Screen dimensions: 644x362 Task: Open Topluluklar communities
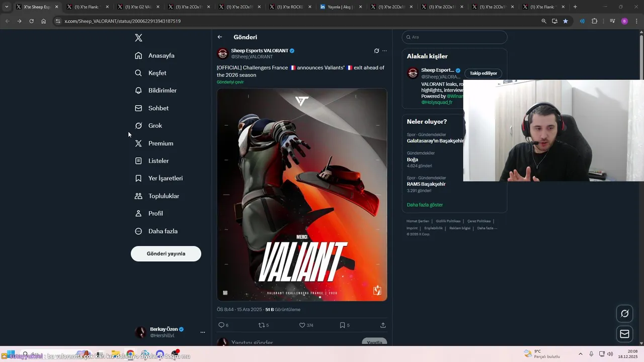(x=157, y=196)
